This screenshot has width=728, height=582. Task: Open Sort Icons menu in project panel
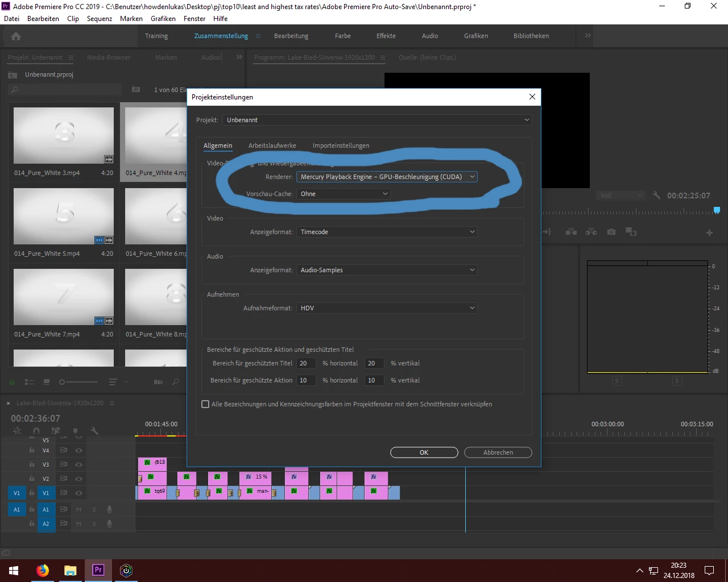pos(113,382)
